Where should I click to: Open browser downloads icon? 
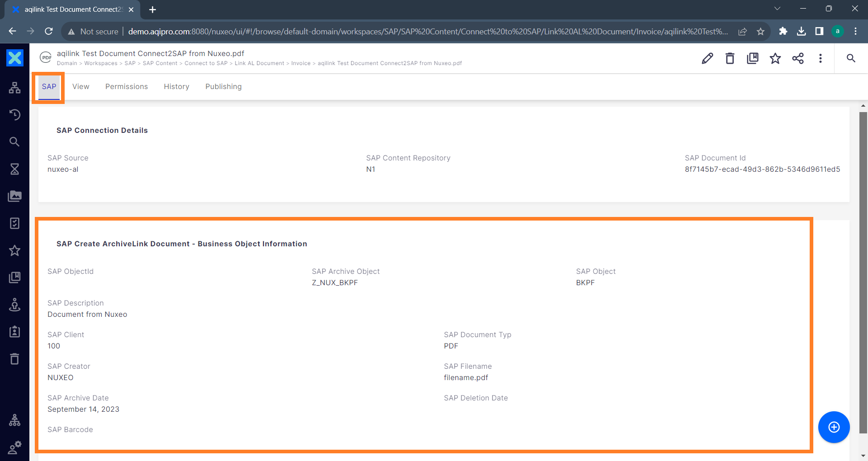pos(801,31)
